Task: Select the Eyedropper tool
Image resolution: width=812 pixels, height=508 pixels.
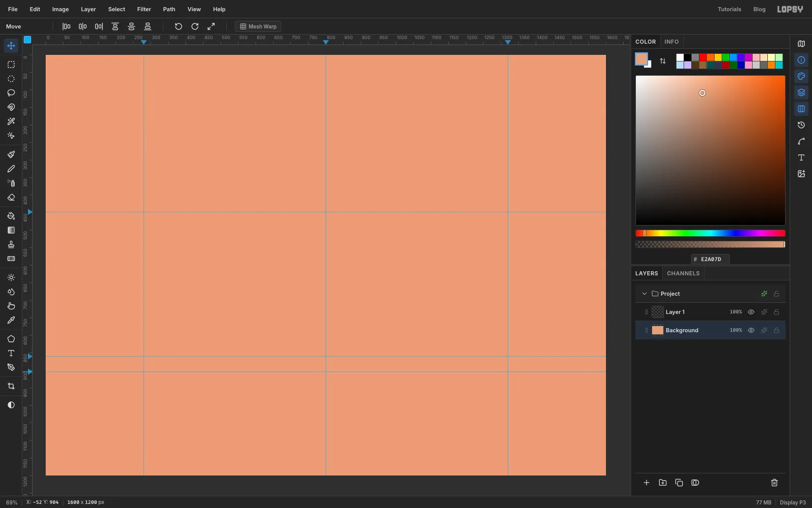Action: point(11,320)
